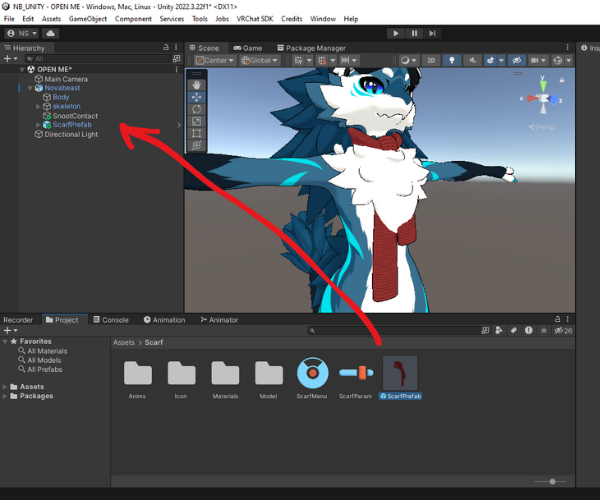
Task: Click the Assets breadcrumb link
Action: (124, 342)
